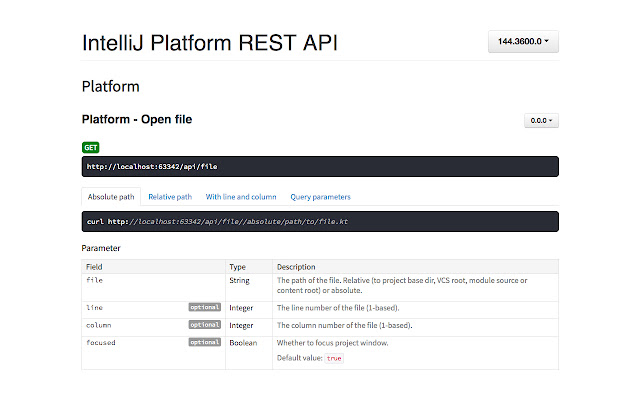
Task: Click the file field name cell
Action: click(x=95, y=281)
